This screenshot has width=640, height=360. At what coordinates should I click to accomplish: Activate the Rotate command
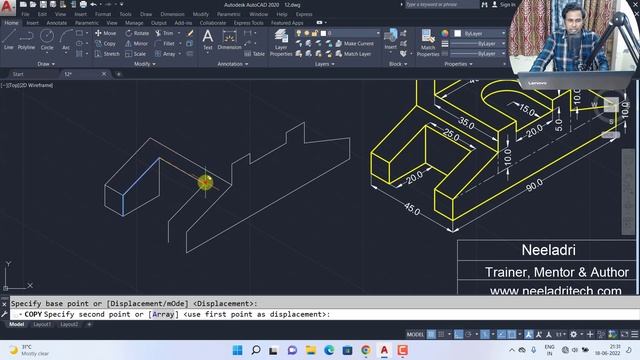[x=137, y=33]
